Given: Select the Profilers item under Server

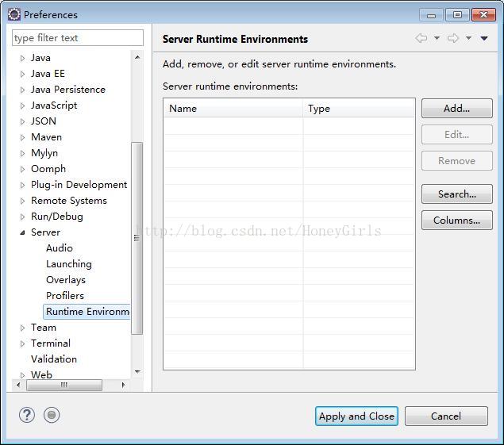Looking at the screenshot, I should pyautogui.click(x=65, y=296).
